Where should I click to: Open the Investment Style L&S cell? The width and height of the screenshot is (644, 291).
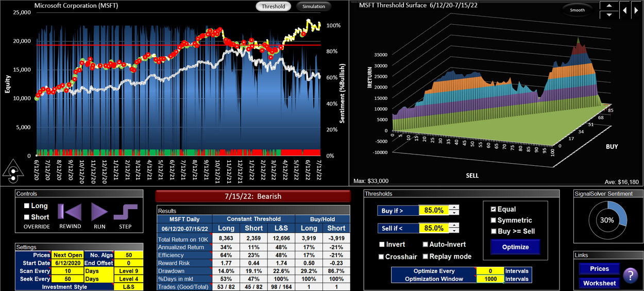click(128, 286)
